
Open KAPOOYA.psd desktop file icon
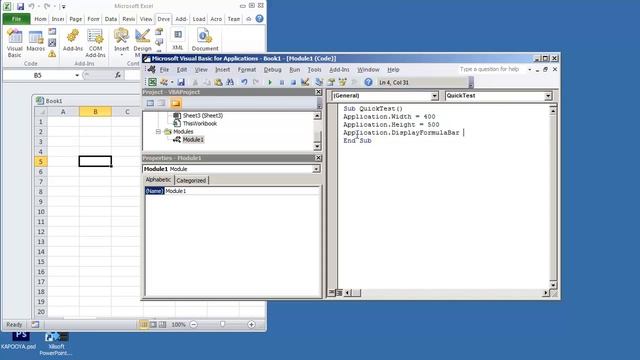pos(18,341)
